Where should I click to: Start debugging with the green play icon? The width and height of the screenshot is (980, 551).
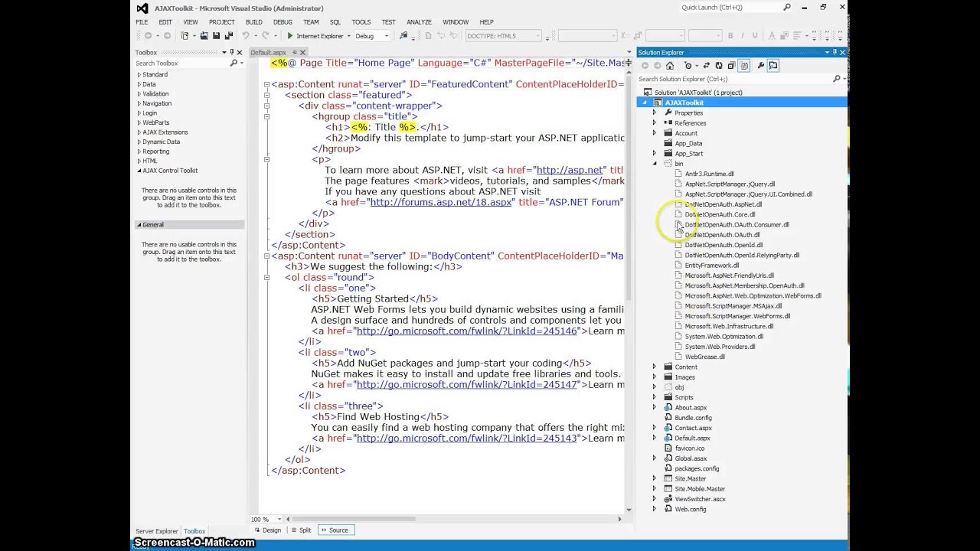click(290, 35)
